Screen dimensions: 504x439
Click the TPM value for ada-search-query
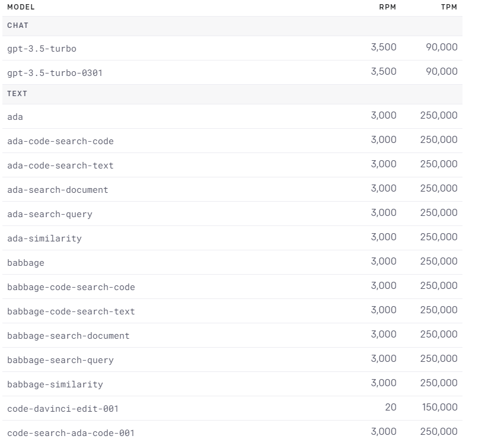coord(439,212)
